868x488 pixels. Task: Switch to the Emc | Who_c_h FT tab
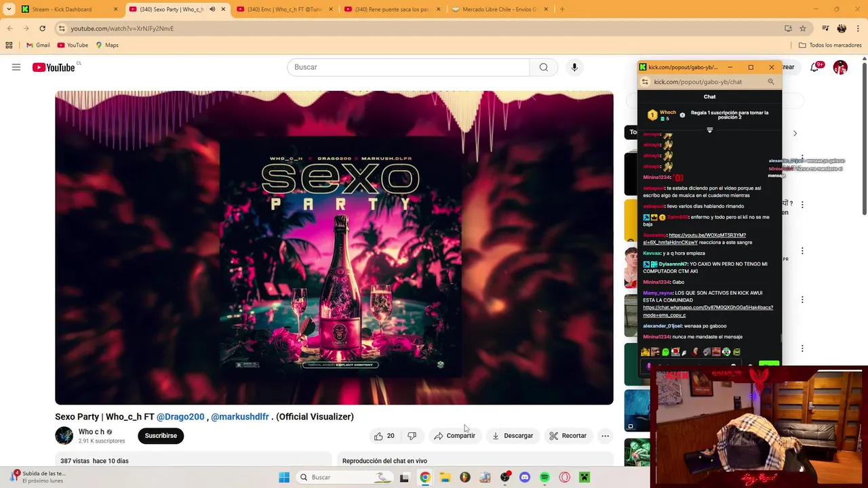285,9
